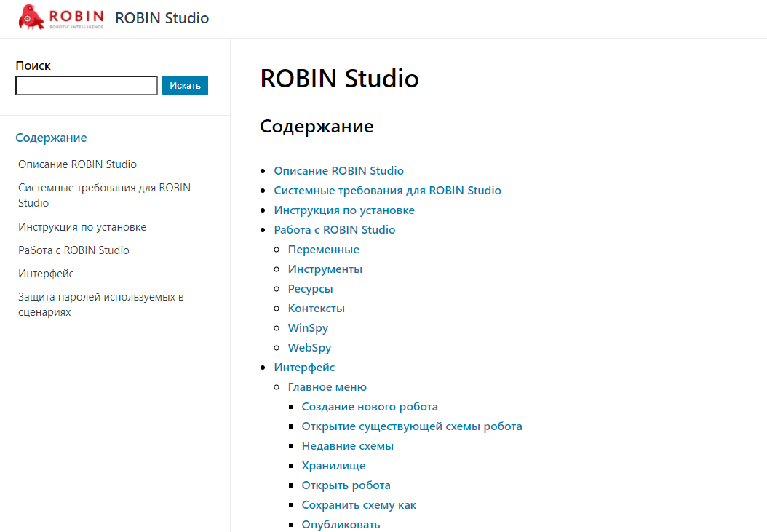Open the Хранилище link in contents
The width and height of the screenshot is (767, 532).
tap(333, 466)
